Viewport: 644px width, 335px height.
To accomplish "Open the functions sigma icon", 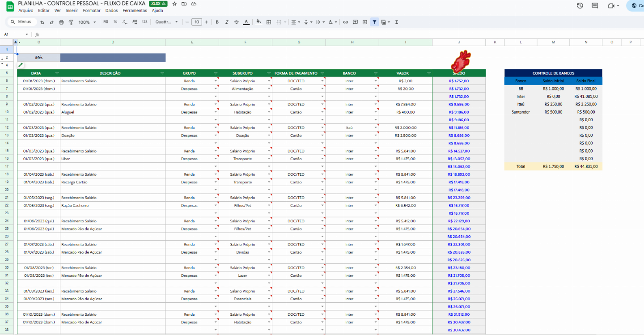I will tap(397, 22).
